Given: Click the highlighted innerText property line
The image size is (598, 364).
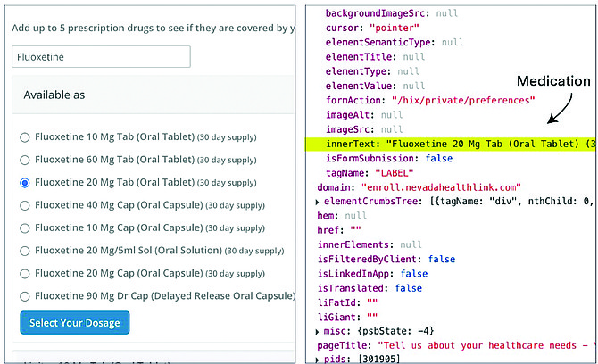Looking at the screenshot, I should (451, 144).
